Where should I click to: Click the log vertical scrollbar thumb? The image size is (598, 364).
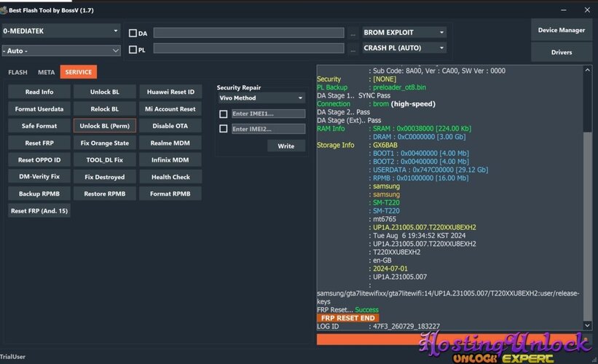tap(587, 226)
